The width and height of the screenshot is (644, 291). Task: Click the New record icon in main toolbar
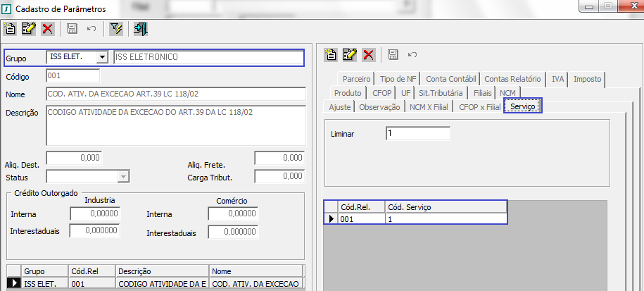pyautogui.click(x=9, y=29)
